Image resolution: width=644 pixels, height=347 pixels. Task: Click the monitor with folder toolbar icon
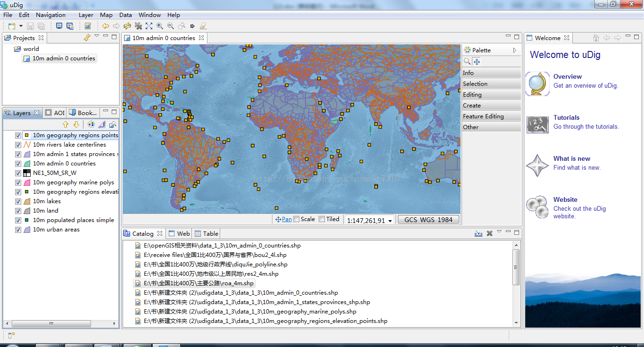pyautogui.click(x=70, y=26)
